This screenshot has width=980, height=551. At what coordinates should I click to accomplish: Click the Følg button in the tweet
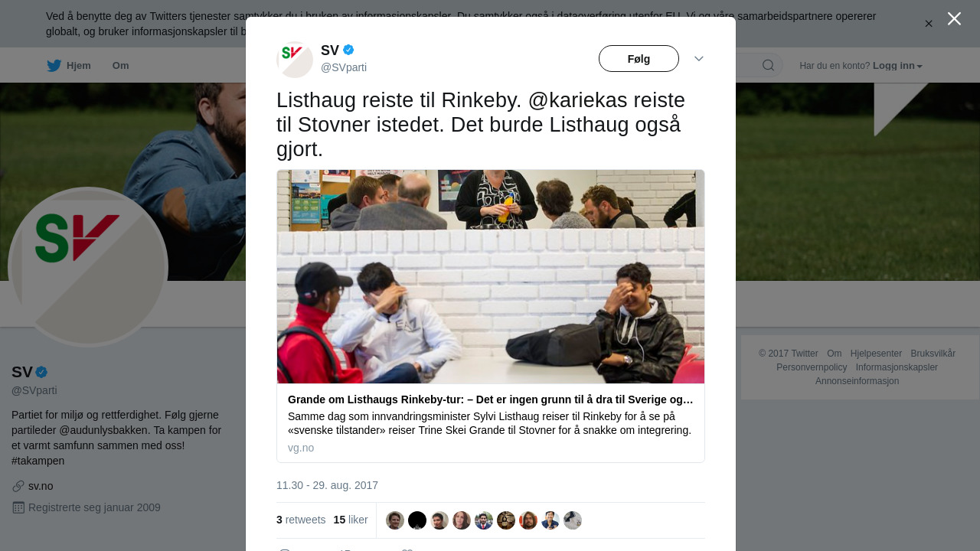pyautogui.click(x=639, y=59)
